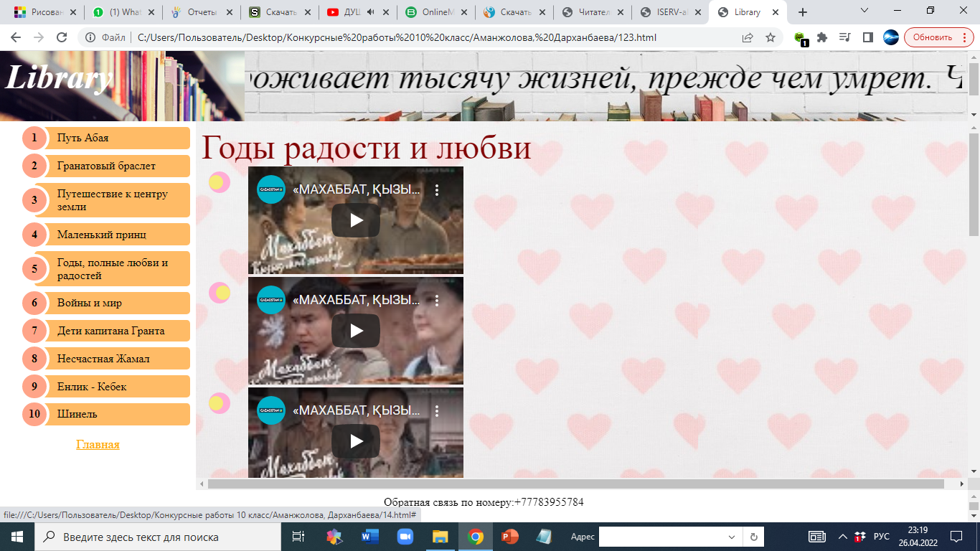Play the first МАХАББАТ video

[356, 220]
